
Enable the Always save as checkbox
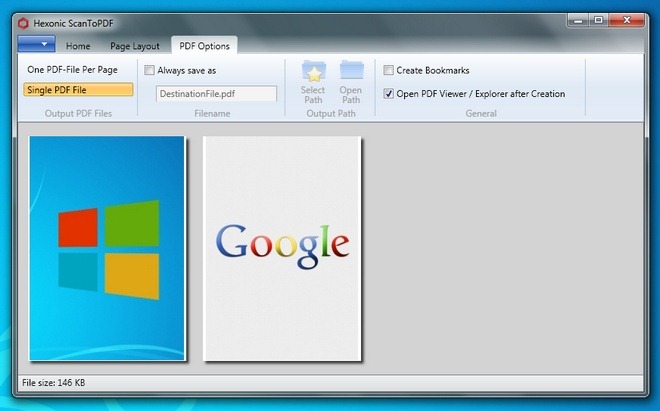149,70
